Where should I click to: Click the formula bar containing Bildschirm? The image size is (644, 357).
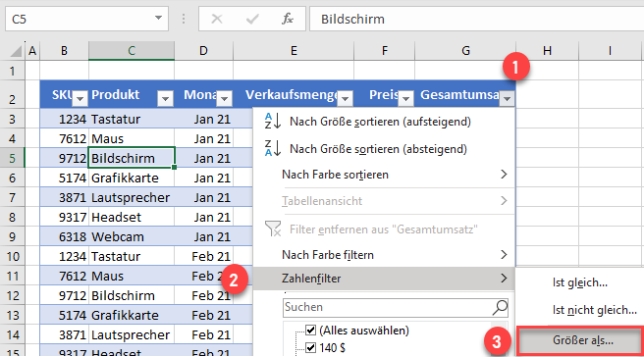[476, 19]
